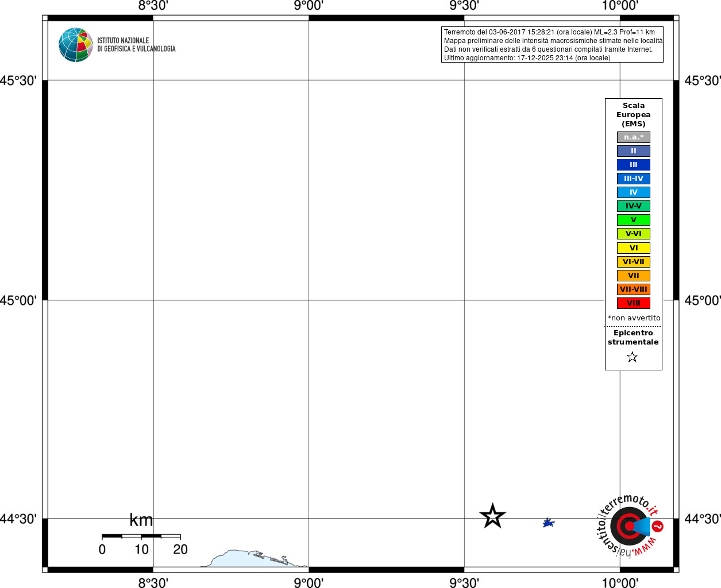Click the bottom 9°00' longitude label

coord(309,583)
